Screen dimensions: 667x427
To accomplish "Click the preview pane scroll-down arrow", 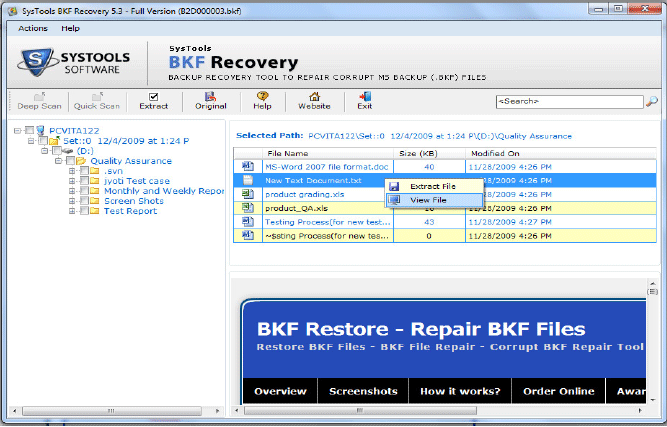I will (x=653, y=400).
